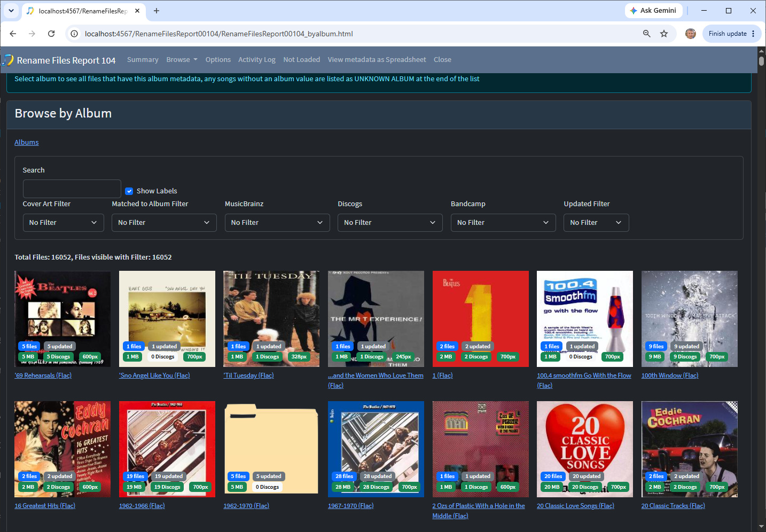766x532 pixels.
Task: Open the Summary menu item
Action: point(143,60)
